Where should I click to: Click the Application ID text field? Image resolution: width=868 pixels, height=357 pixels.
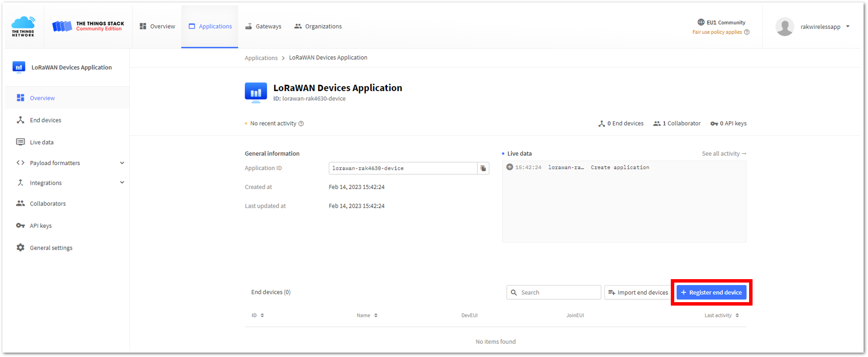tap(403, 168)
